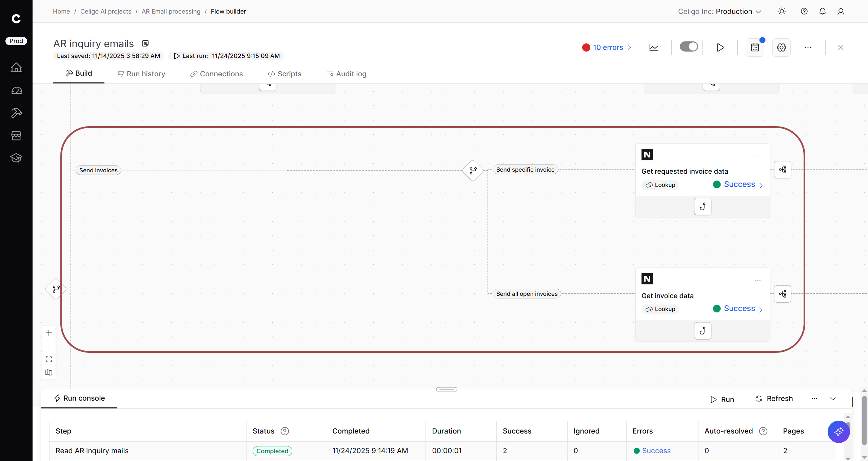Open the notifications bell
The width and height of the screenshot is (868, 461).
[x=822, y=12]
